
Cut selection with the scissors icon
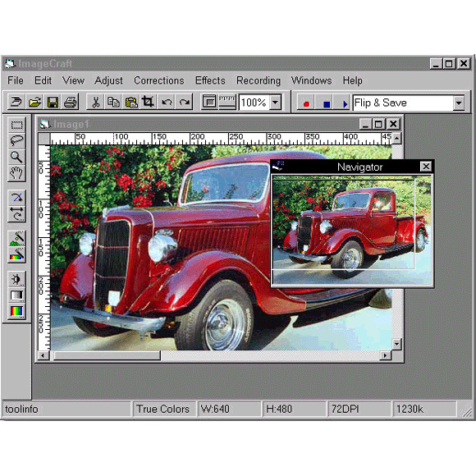pos(96,102)
